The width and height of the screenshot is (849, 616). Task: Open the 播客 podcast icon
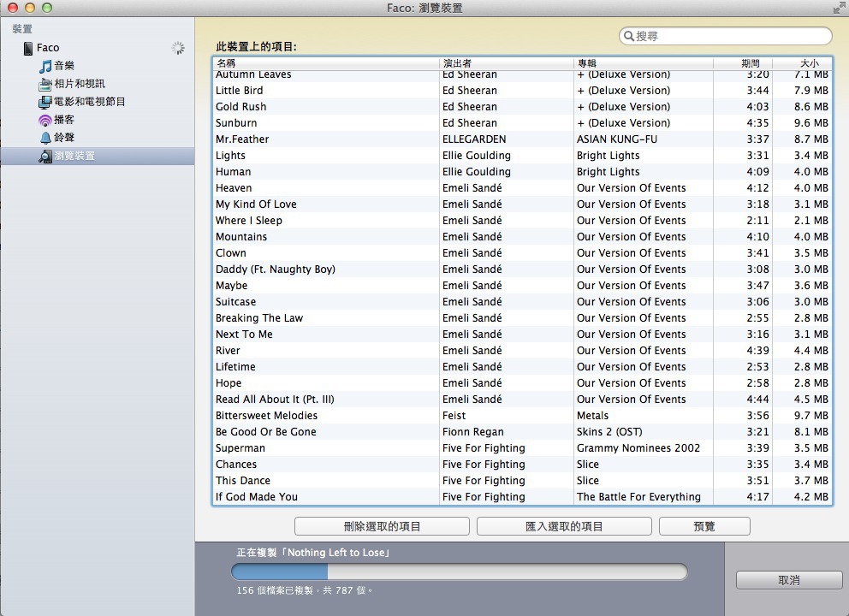[45, 120]
